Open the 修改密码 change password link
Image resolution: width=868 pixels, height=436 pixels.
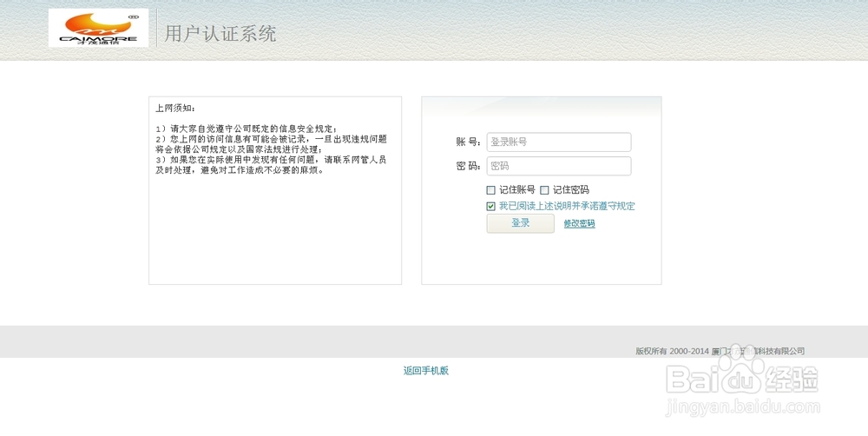[x=579, y=224]
